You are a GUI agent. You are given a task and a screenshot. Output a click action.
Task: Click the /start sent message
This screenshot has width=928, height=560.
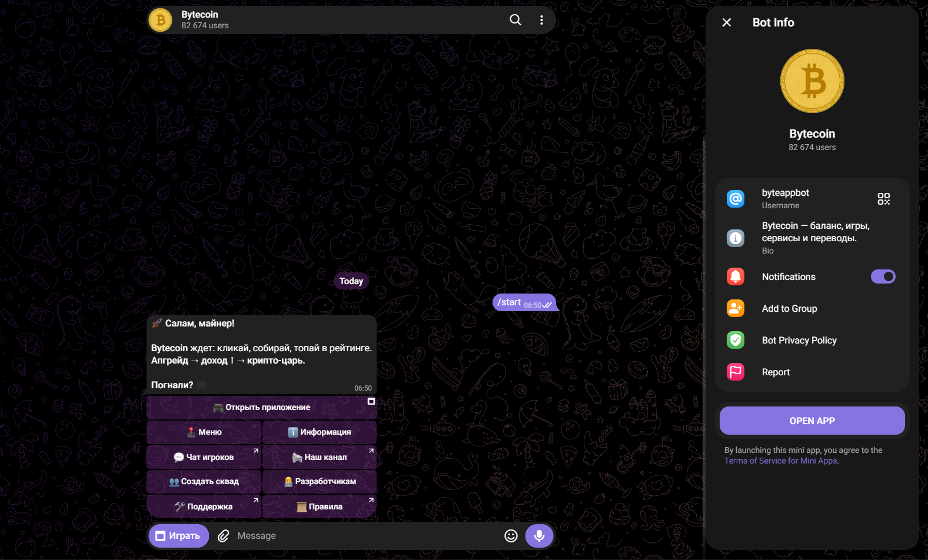[x=524, y=302]
